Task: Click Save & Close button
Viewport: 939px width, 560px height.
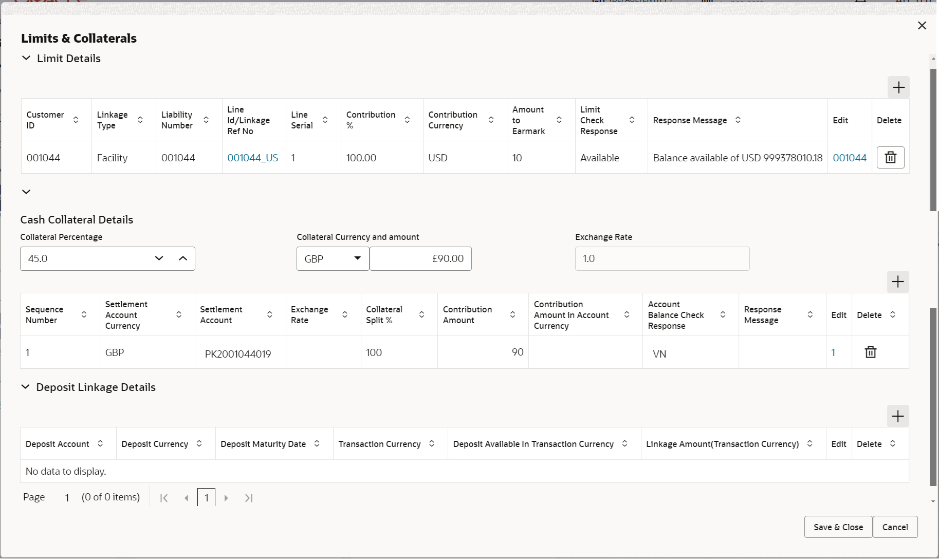Action: coord(838,527)
